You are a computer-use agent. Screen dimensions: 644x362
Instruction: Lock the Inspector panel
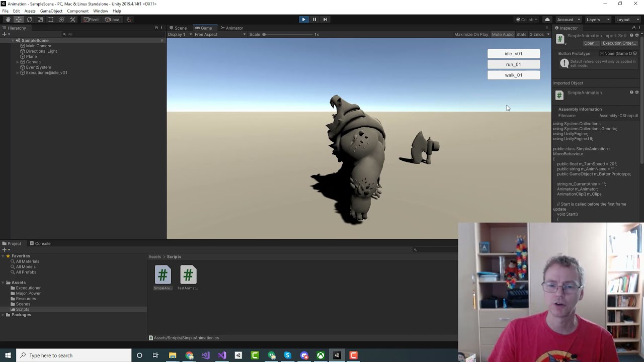click(x=633, y=28)
